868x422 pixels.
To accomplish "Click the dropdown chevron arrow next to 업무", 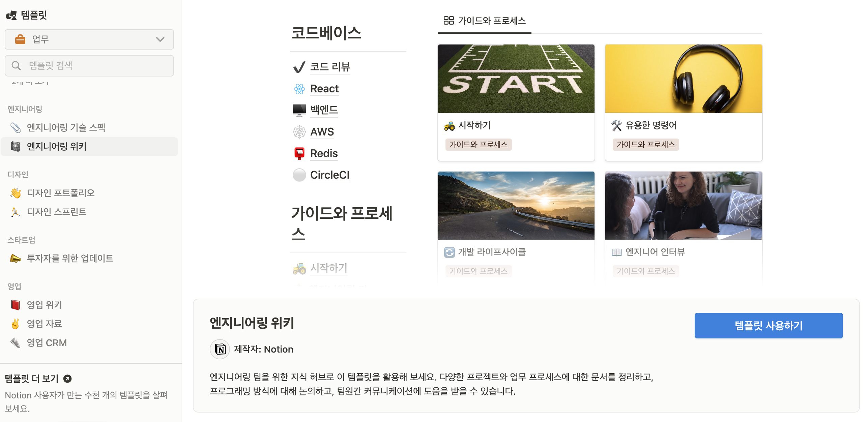I will [160, 39].
